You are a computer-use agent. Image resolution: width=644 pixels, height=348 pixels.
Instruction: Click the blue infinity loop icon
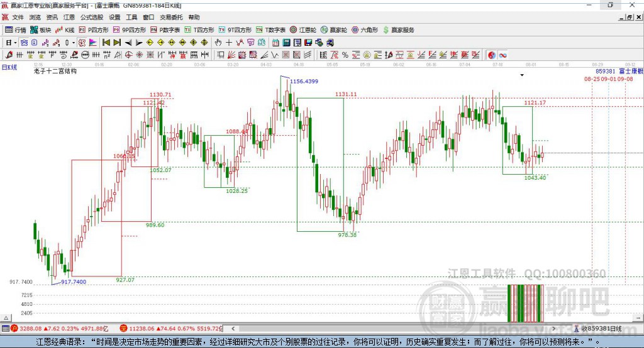point(502,55)
